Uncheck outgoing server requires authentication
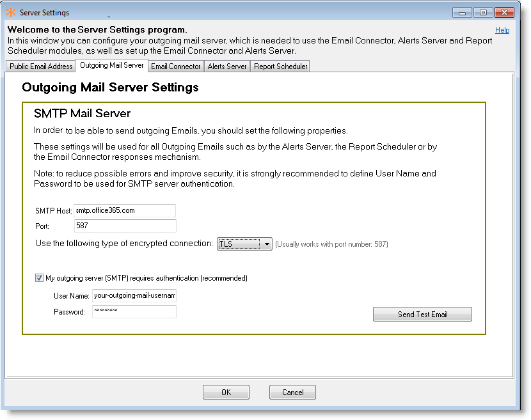 [39, 278]
